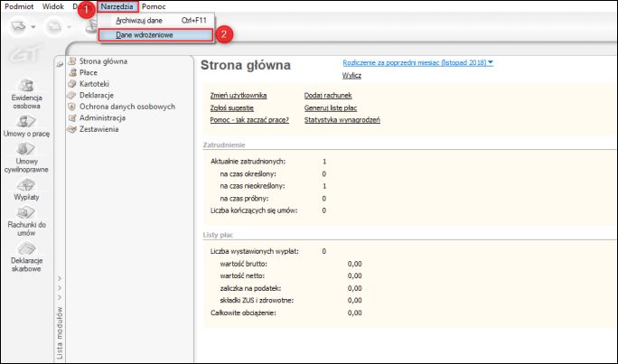Click the Płace tree icon
The image size is (618, 364).
pos(72,72)
